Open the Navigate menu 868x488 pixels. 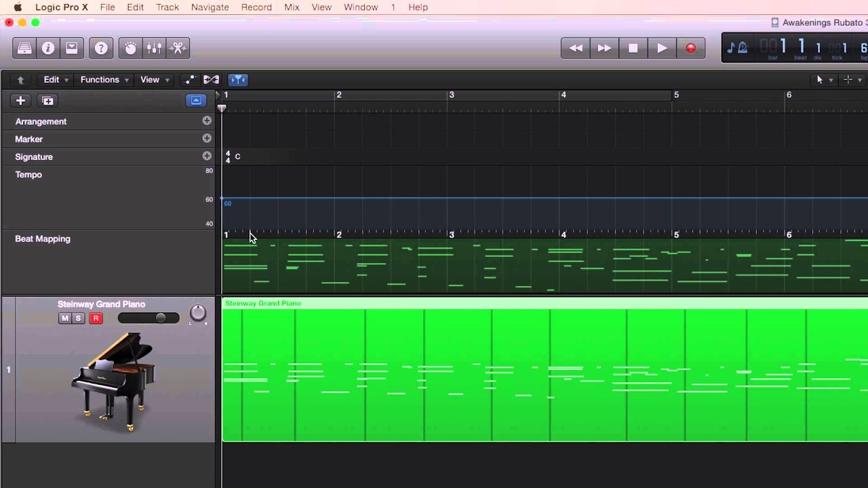(210, 7)
